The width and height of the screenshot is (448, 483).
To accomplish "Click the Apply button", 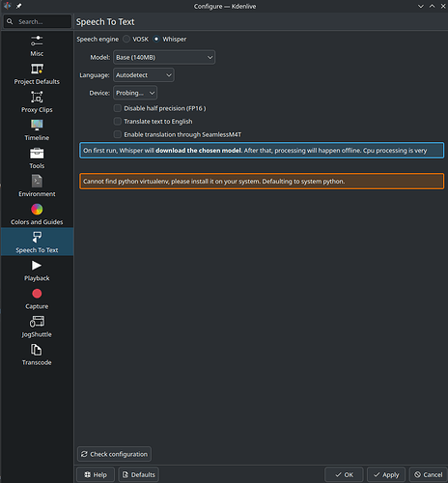I will 386,474.
